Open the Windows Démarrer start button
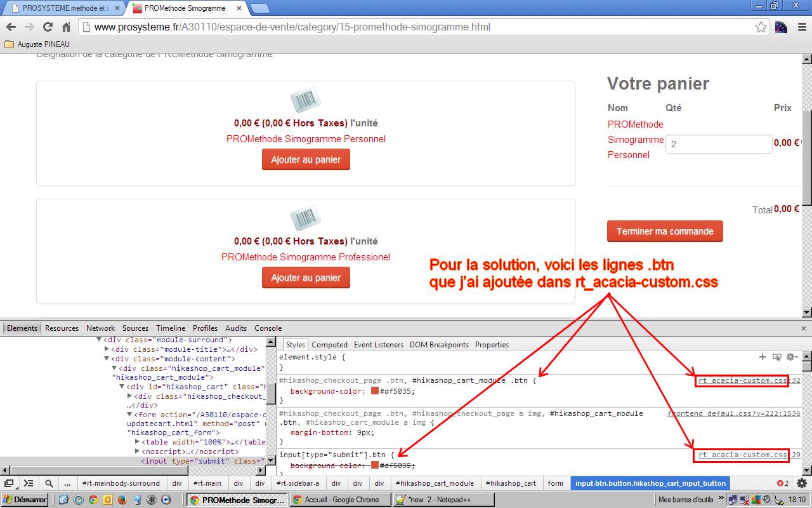The height and width of the screenshot is (508, 812). (25, 500)
